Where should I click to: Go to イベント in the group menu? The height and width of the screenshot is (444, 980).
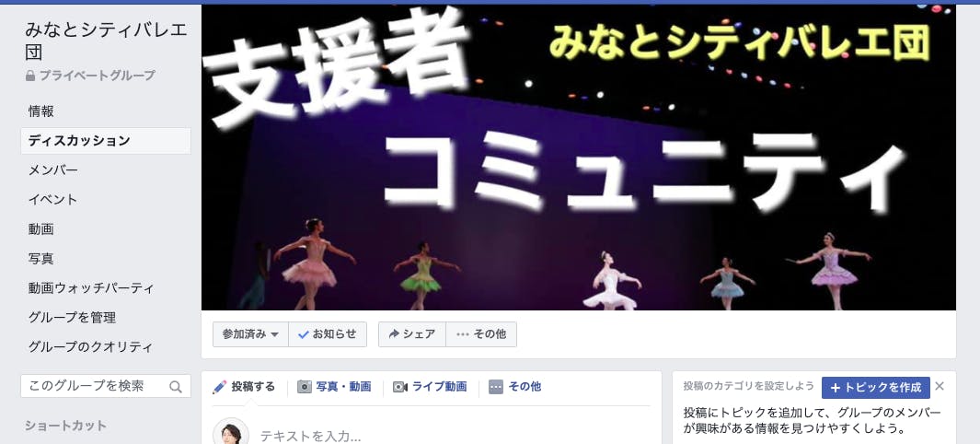click(x=53, y=200)
